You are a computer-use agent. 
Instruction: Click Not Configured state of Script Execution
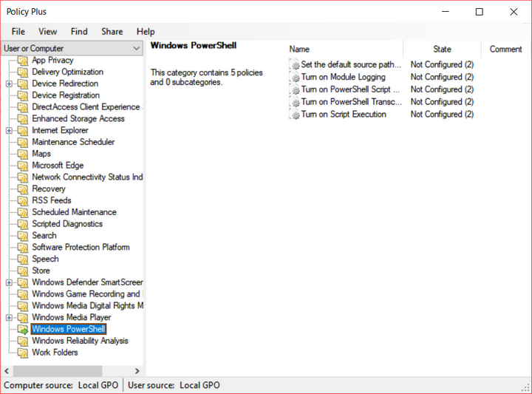point(442,115)
